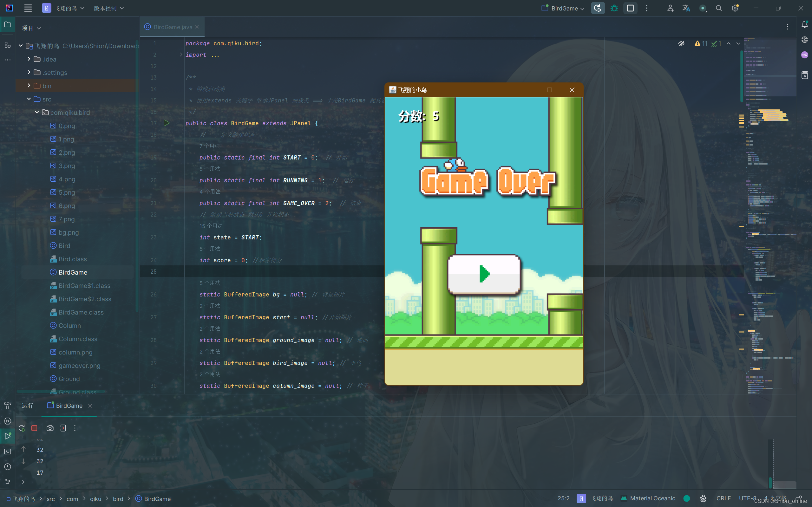Expand the folded import block
Viewport: 812px width, 507px height.
pos(181,54)
